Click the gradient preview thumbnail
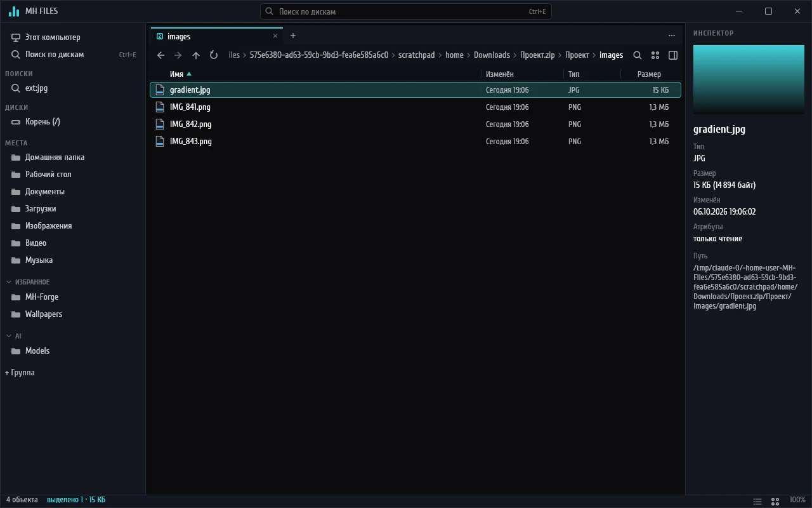This screenshot has width=812, height=508. [x=749, y=80]
